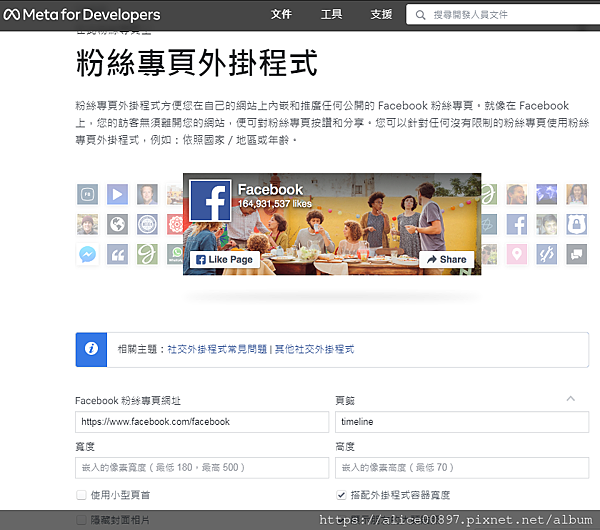
Task: Click the code slash icon
Action: coord(547,254)
